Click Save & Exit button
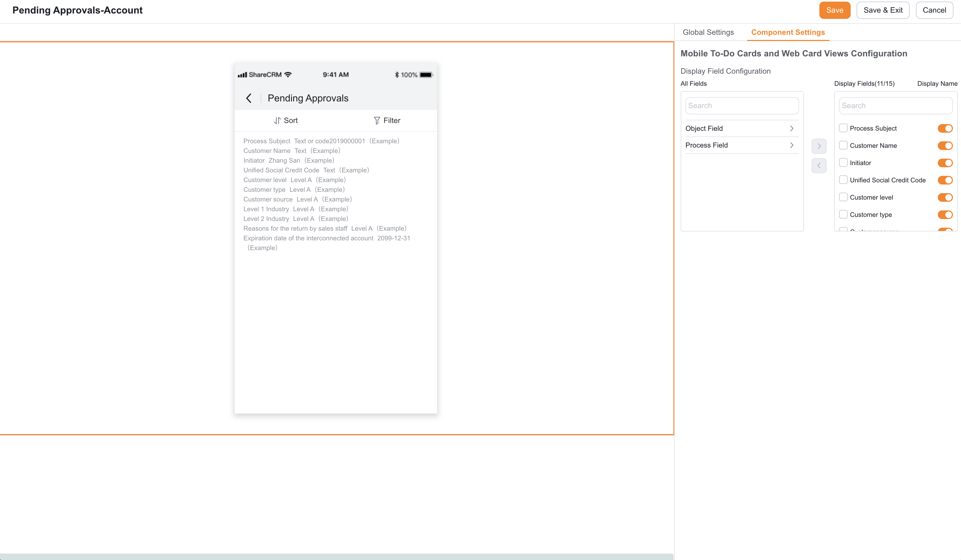Viewport: 961px width, 560px height. point(883,10)
